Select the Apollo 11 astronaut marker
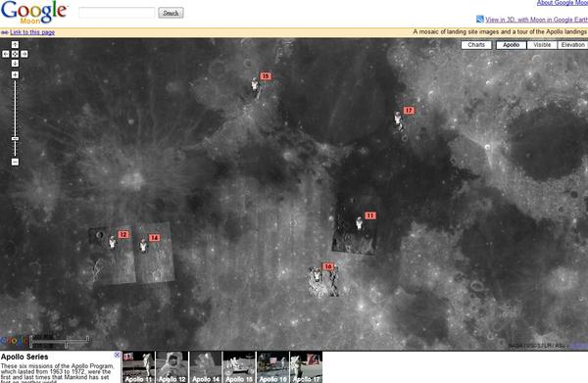 pyautogui.click(x=360, y=223)
